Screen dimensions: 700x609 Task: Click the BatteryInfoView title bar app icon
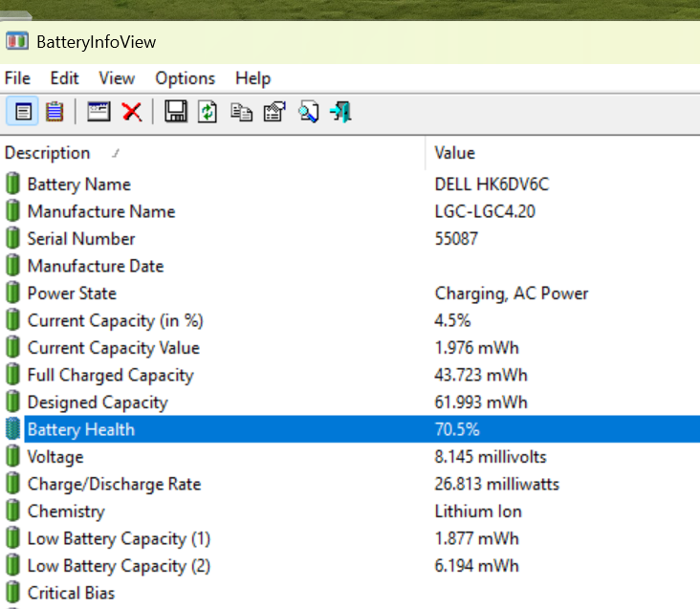coord(17,41)
